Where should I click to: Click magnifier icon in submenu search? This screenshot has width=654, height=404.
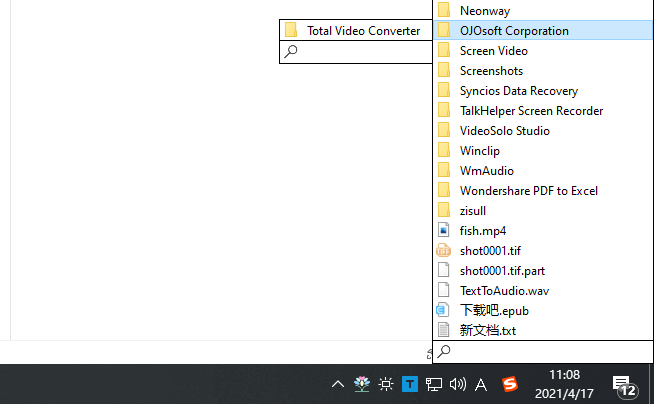tap(291, 51)
